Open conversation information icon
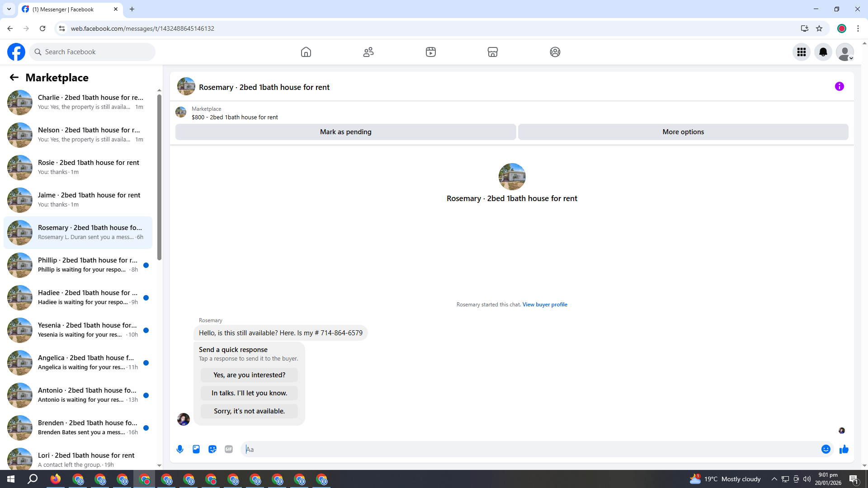Image resolution: width=868 pixels, height=488 pixels. click(x=840, y=86)
